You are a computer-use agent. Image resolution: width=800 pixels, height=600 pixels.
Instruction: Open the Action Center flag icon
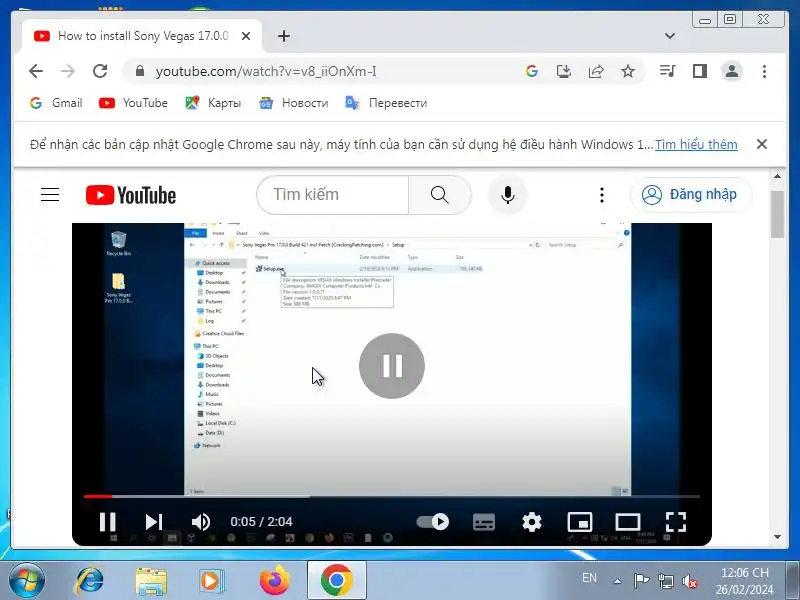point(641,581)
